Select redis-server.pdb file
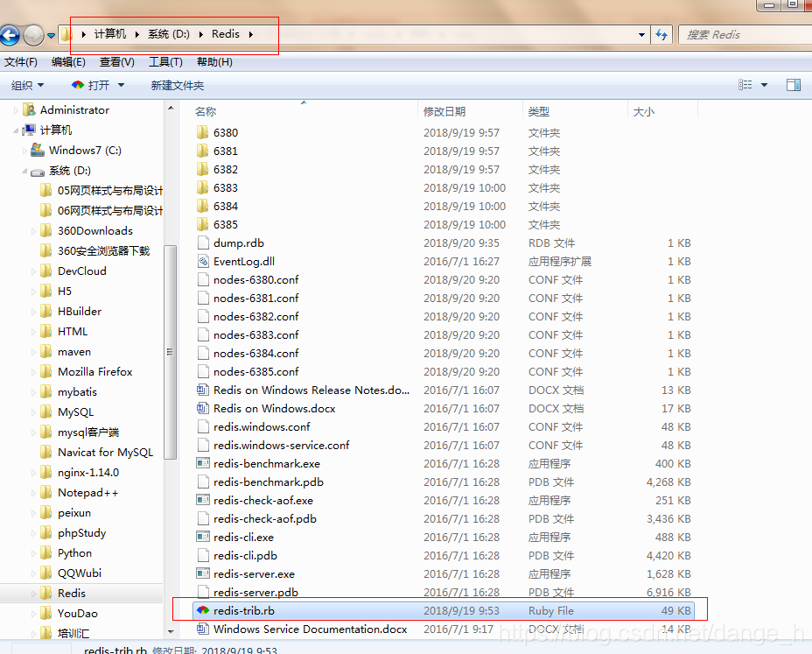The image size is (812, 654). pyautogui.click(x=255, y=593)
